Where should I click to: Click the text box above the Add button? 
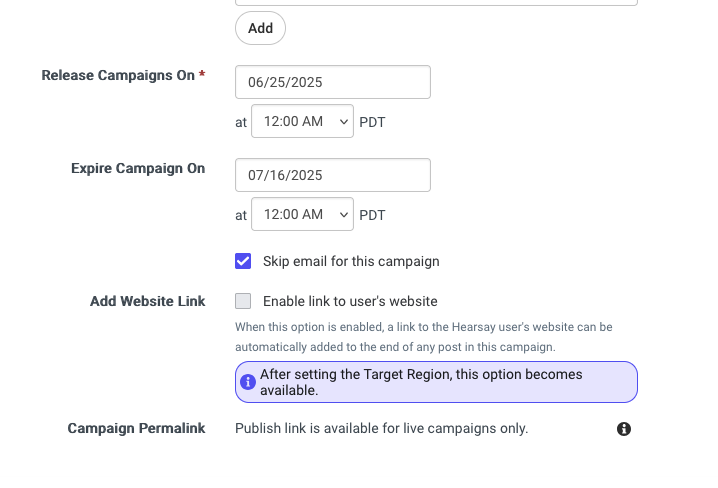[436, 2]
